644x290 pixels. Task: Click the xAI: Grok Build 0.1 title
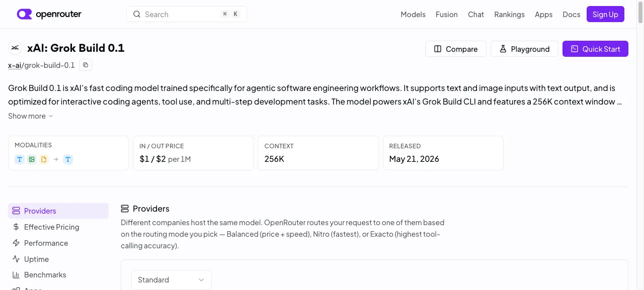tap(75, 48)
